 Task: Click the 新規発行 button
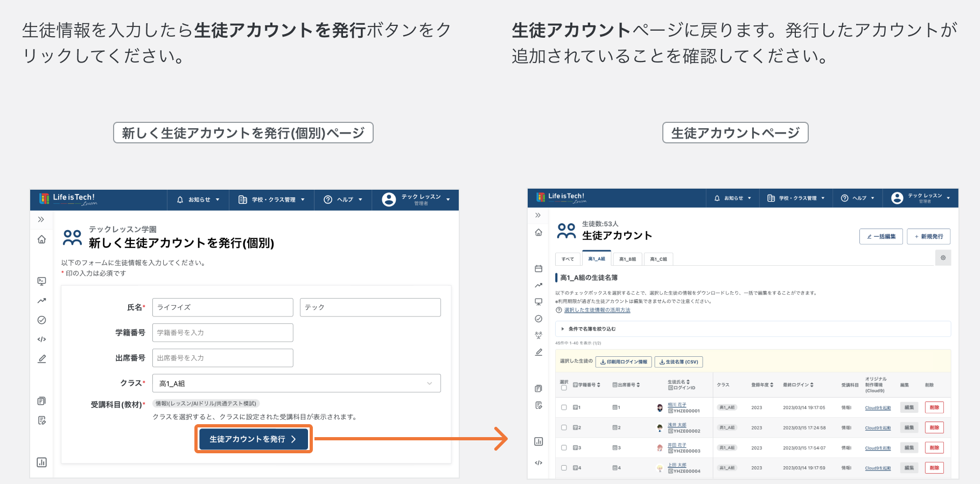point(929,237)
